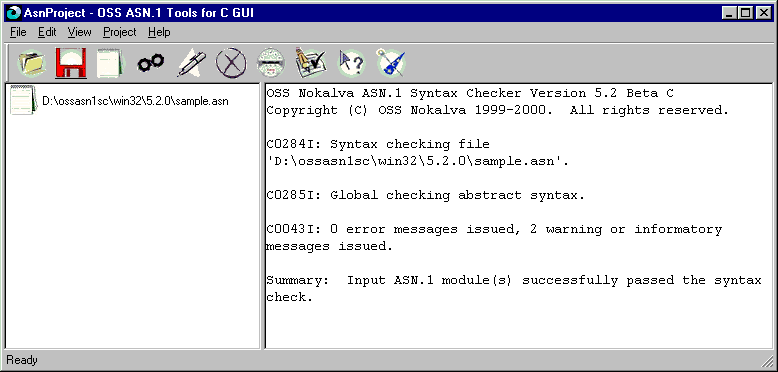Click the notepad icon beside sample.asn
The width and height of the screenshot is (778, 372).
(24, 100)
